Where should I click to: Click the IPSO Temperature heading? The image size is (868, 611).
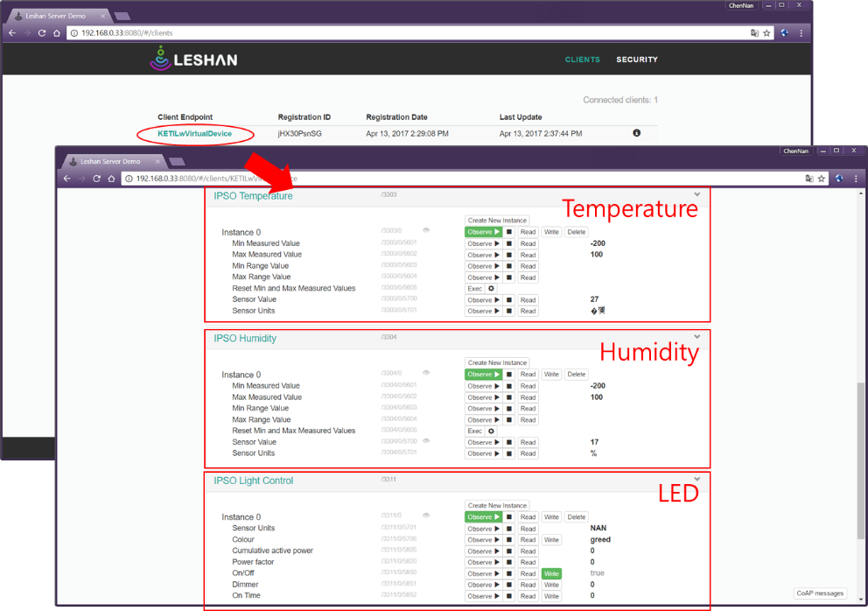pos(253,196)
